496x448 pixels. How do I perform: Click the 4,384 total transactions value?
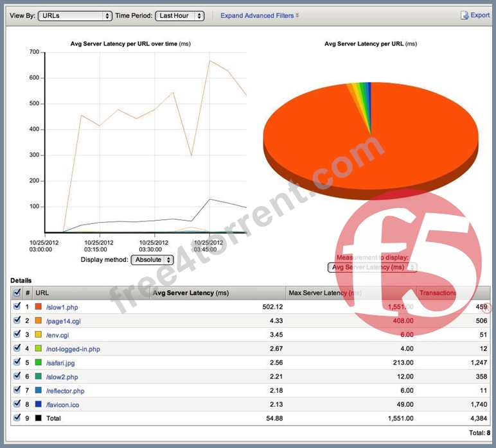479,418
